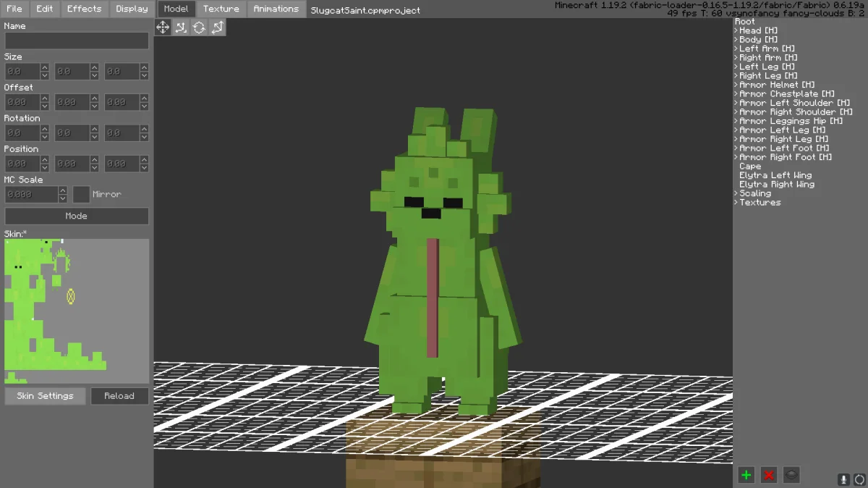Select the Cape tree item
Viewport: 868px width, 488px height.
pos(750,167)
